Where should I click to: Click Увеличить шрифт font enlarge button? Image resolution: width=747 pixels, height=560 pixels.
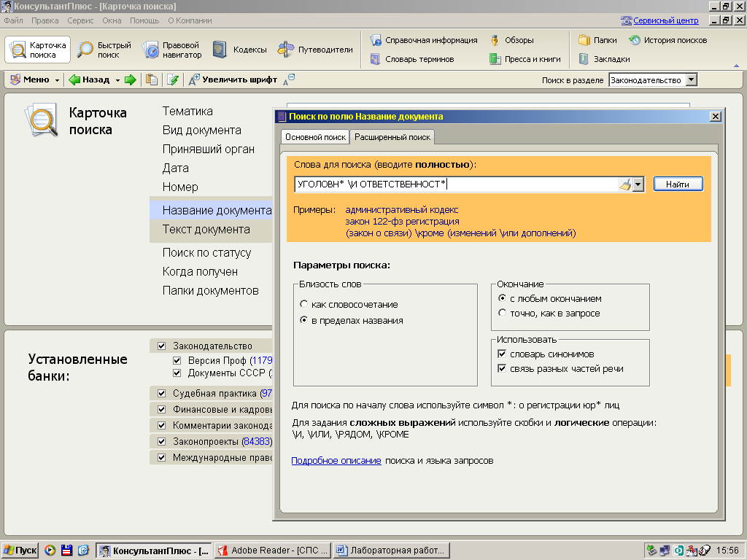tap(233, 79)
